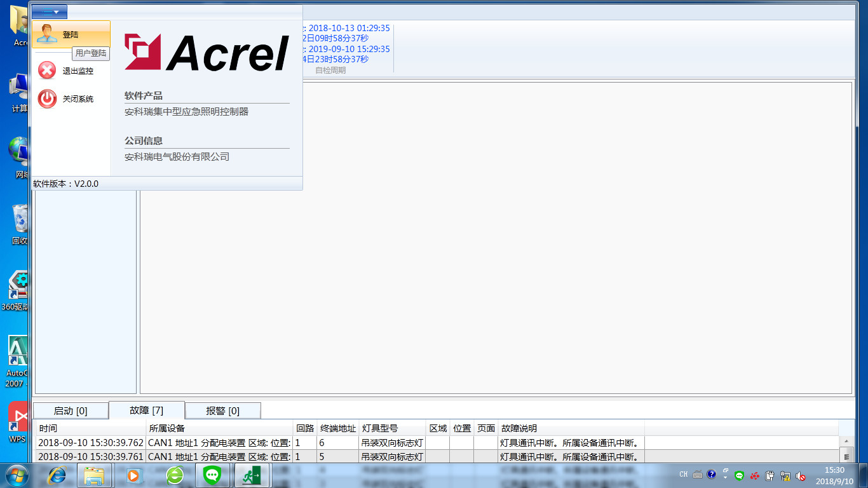This screenshot has height=488, width=868.
Task: Click the fault list scroll up arrow
Action: pyautogui.click(x=846, y=442)
